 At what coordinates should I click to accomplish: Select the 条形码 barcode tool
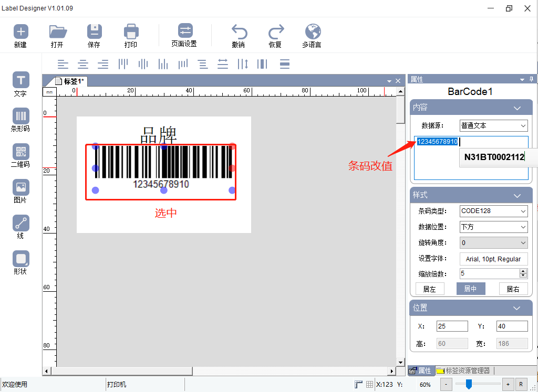(x=20, y=116)
